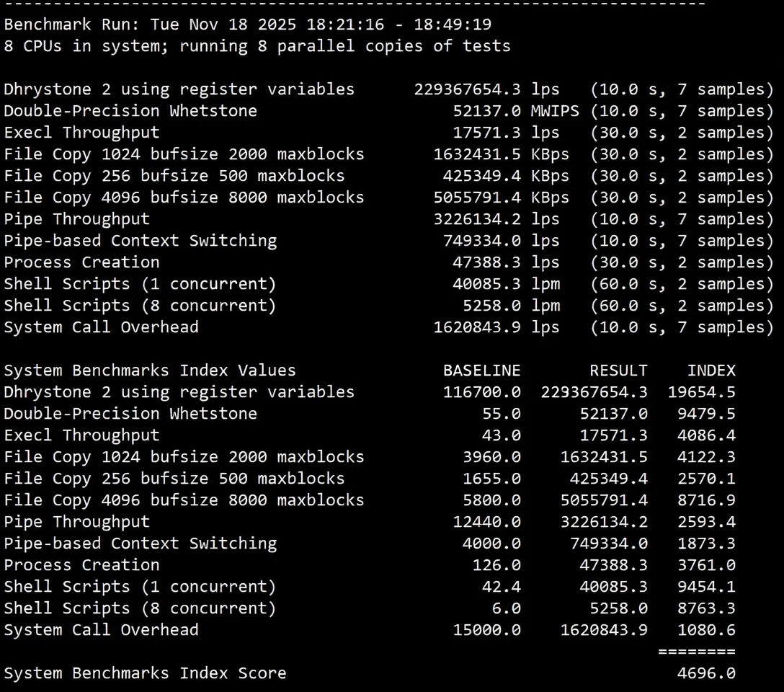
Task: Select the Dhrystone baseline value 116700.0
Action: click(481, 391)
